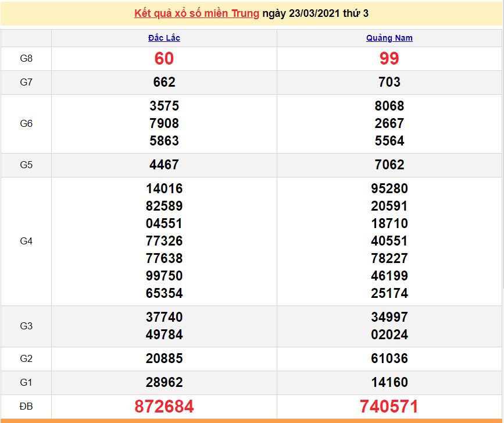The height and width of the screenshot is (423, 504).
Task: Click G3 number 49784
Action: pos(164,335)
